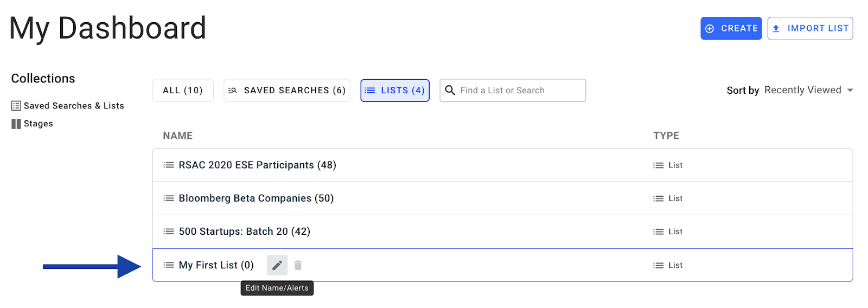Open 500 Startups: Batch 20 list
Viewport: 868px width, 308px height.
coord(244,232)
